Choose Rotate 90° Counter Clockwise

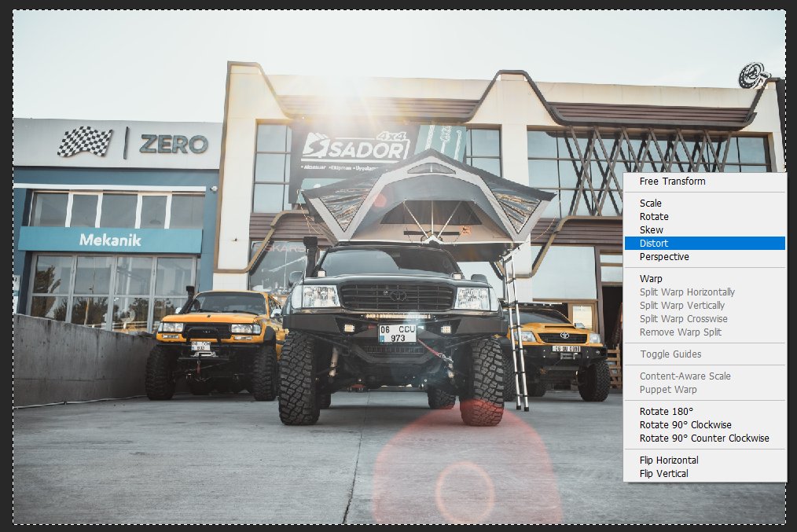point(704,438)
